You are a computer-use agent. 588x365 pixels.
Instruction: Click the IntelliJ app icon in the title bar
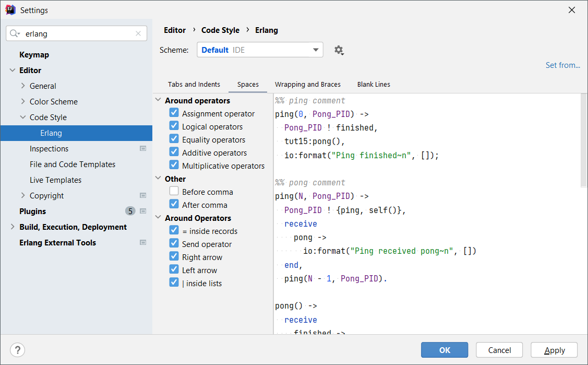(10, 10)
